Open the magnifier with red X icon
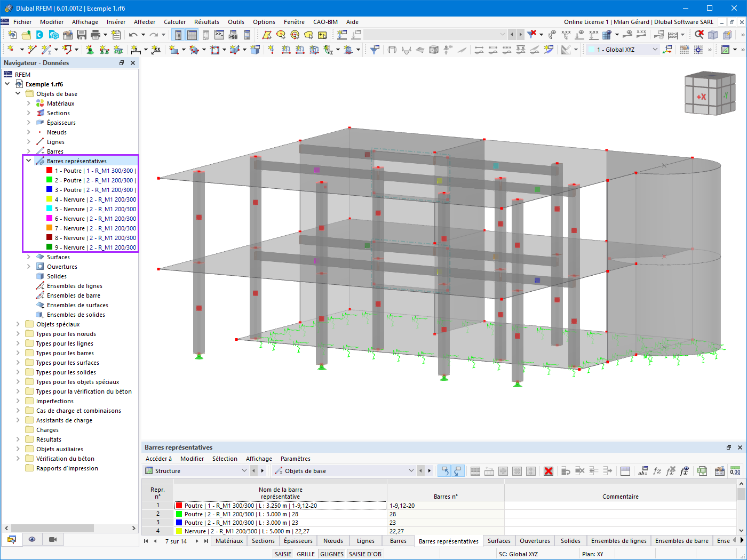The width and height of the screenshot is (747, 560). click(x=699, y=35)
